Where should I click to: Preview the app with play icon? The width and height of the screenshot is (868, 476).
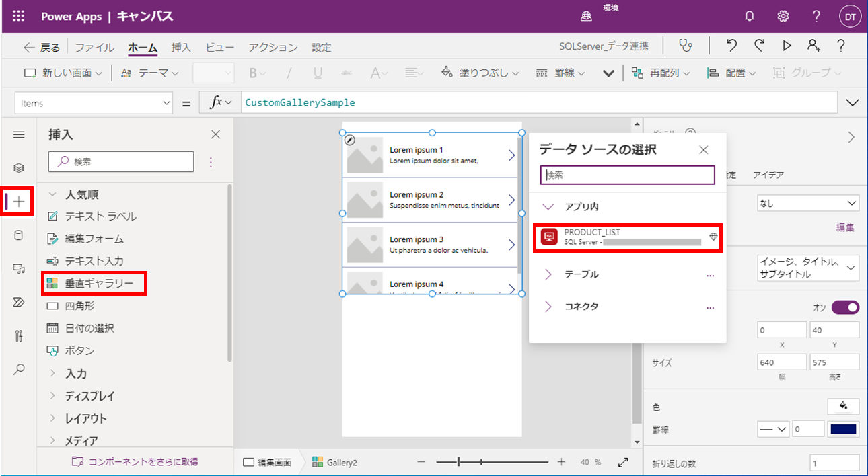point(787,46)
